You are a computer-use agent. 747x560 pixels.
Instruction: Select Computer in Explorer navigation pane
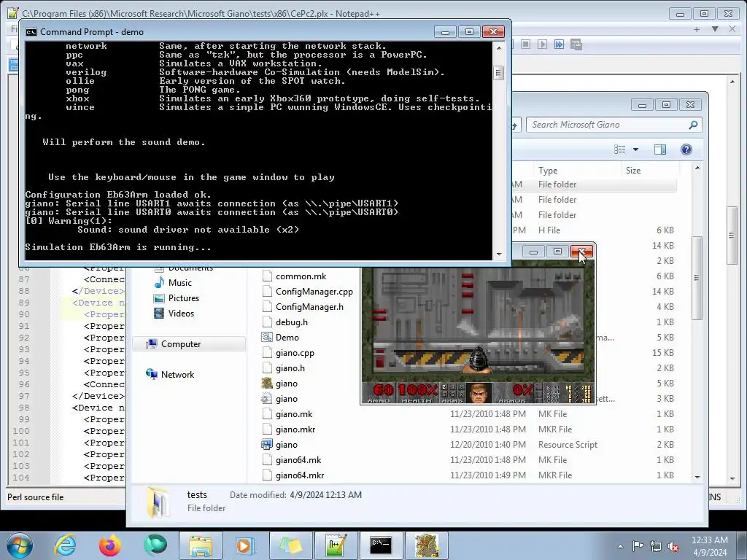(181, 344)
